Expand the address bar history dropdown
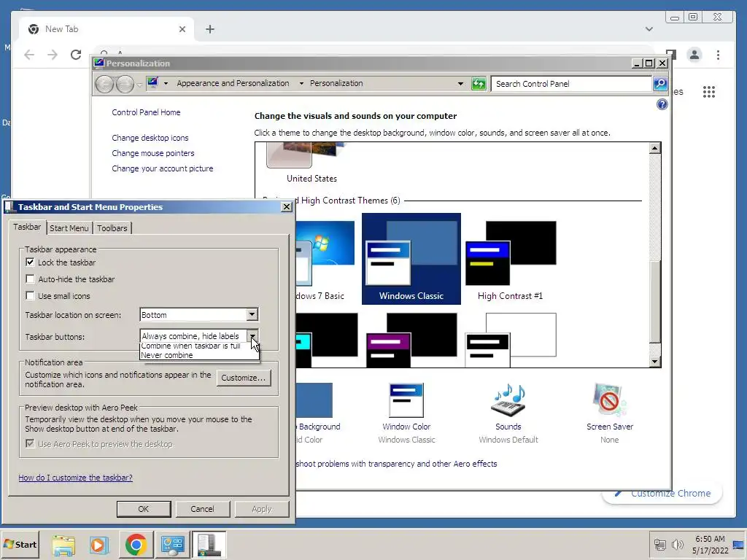The width and height of the screenshot is (747, 560). tap(460, 83)
